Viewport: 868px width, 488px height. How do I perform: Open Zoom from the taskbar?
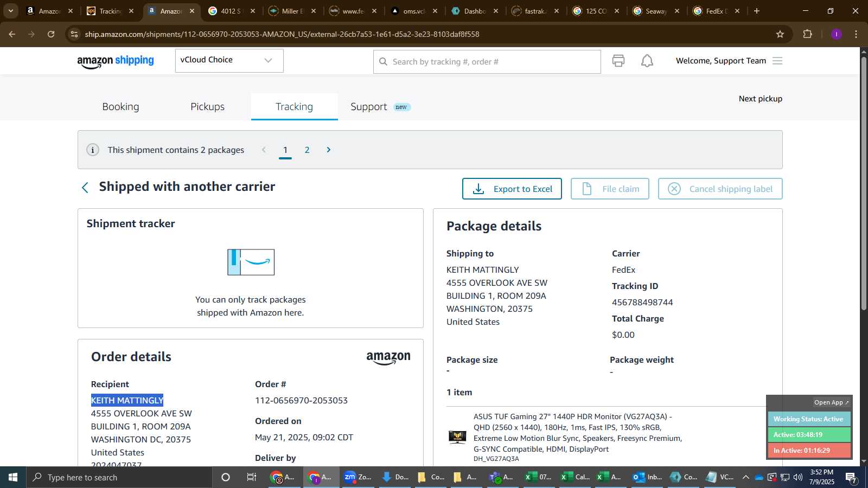tap(358, 477)
